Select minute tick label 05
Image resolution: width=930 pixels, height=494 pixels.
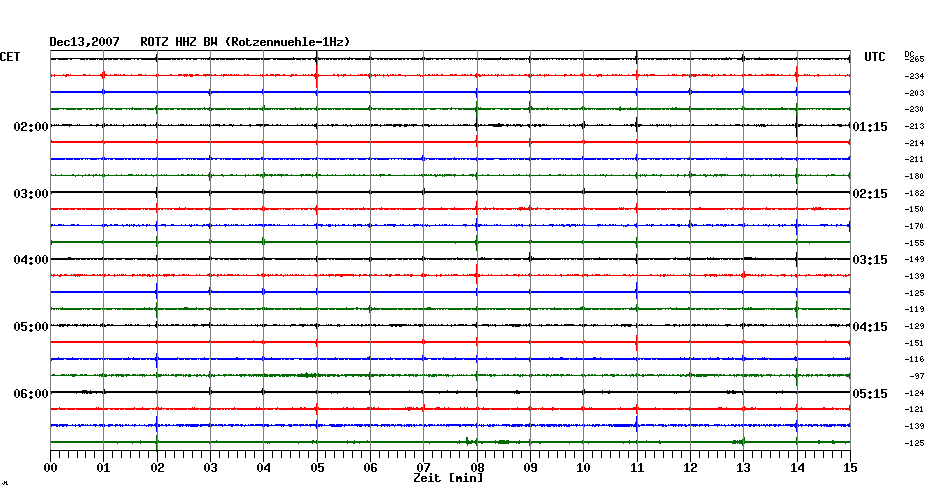point(317,468)
